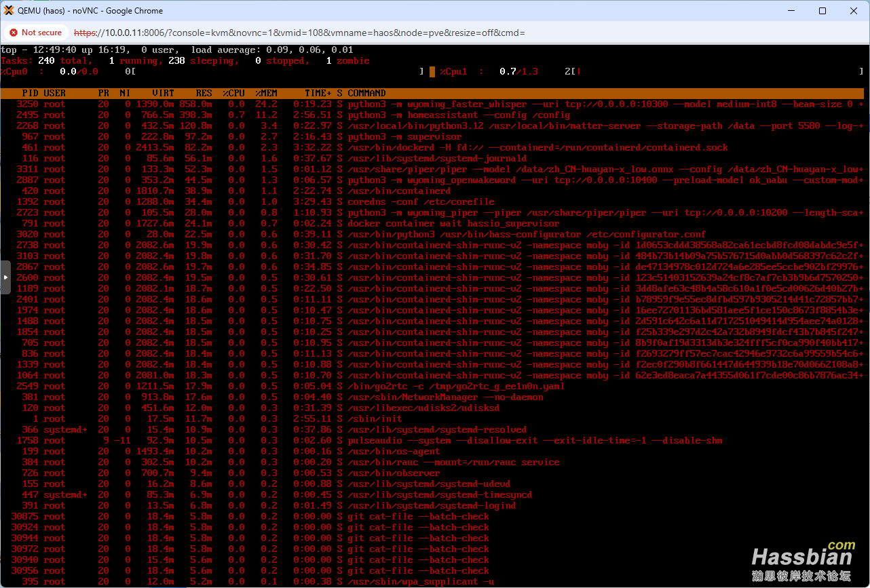
Task: Click the Not secure site info badge
Action: coord(35,33)
